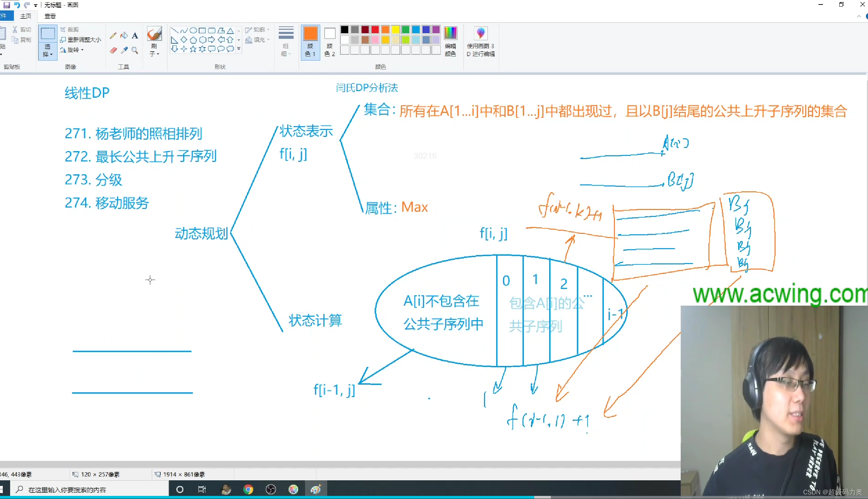
Task: Click the Crop button
Action: point(69,29)
